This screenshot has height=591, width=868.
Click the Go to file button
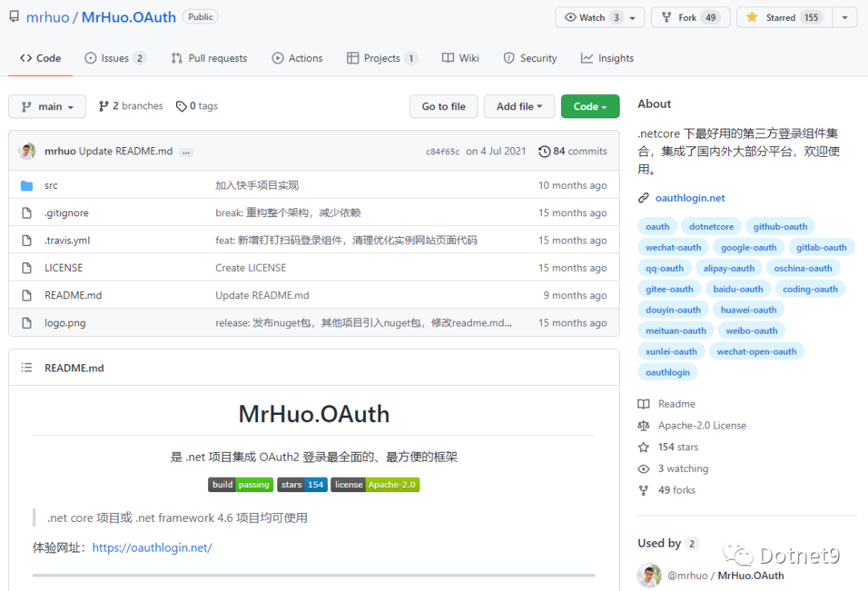point(444,106)
